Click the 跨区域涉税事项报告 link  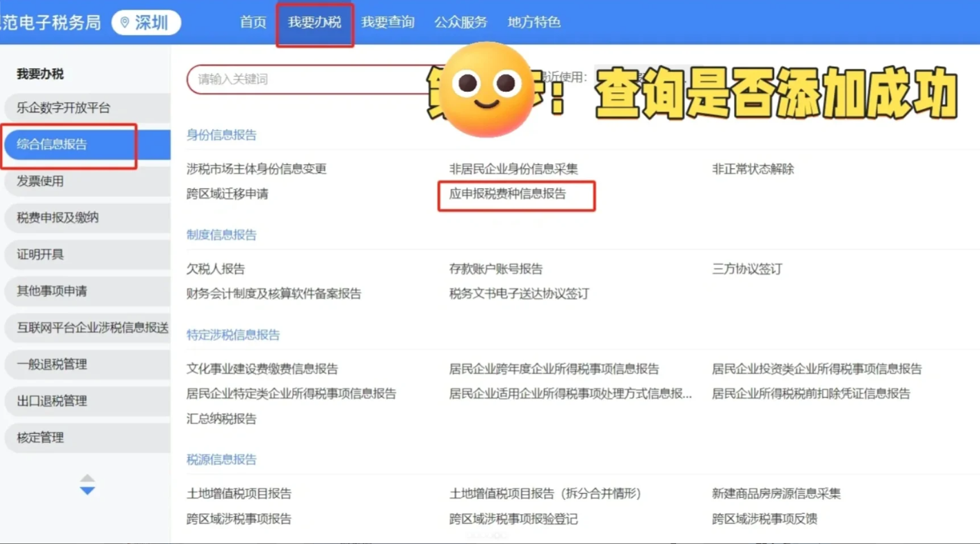pos(238,518)
